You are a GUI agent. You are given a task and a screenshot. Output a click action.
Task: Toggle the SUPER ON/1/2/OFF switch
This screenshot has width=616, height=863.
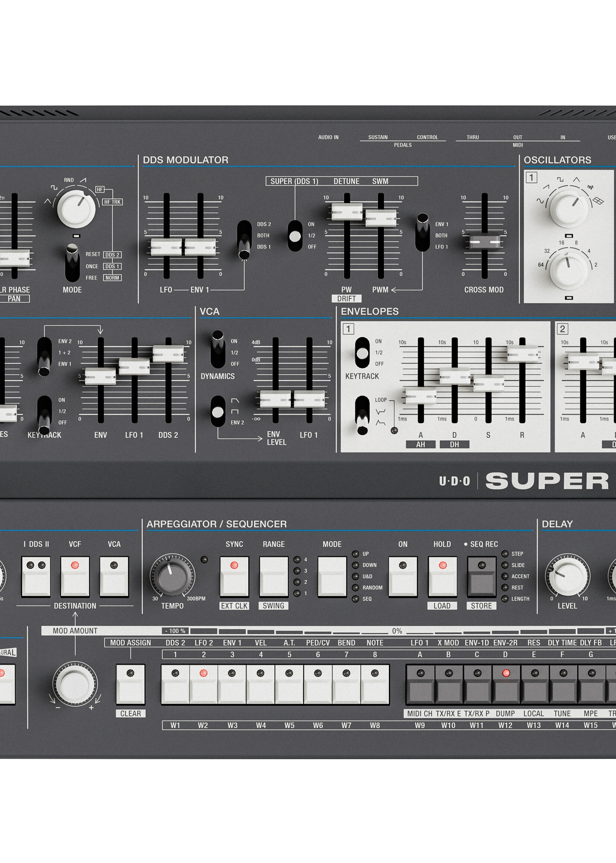point(295,236)
